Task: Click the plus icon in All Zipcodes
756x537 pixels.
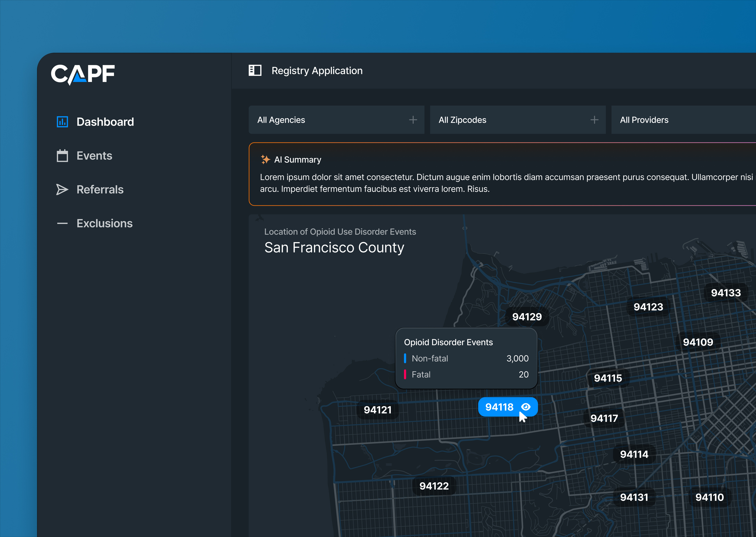Action: (594, 120)
